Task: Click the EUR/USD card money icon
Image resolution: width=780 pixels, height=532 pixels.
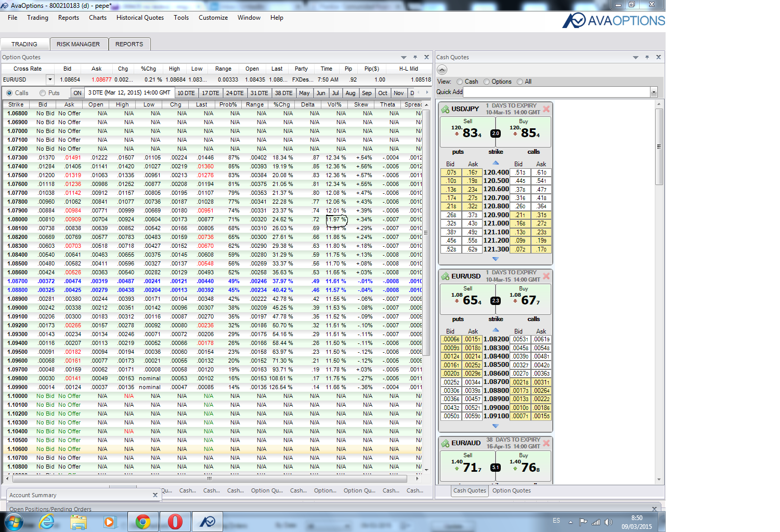Action: click(445, 276)
